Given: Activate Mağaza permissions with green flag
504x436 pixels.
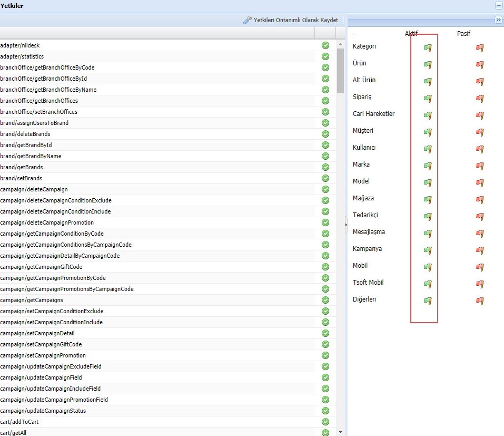Looking at the screenshot, I should coord(428,199).
